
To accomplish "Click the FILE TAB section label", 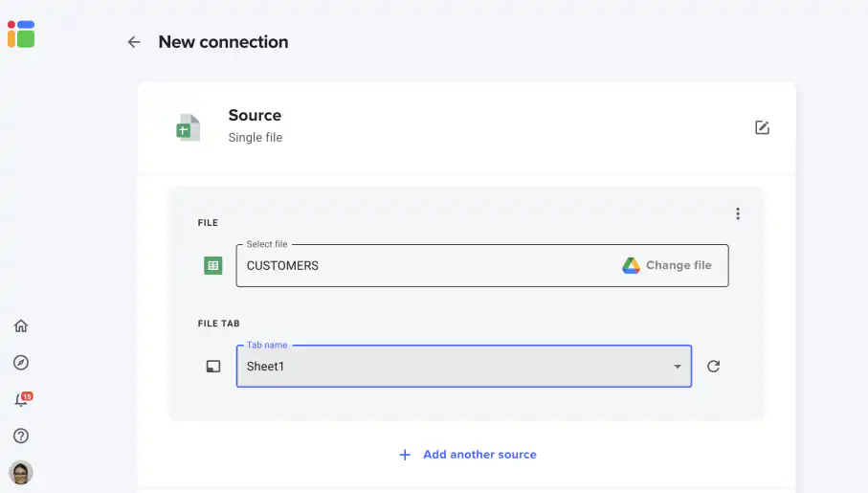I will (218, 324).
